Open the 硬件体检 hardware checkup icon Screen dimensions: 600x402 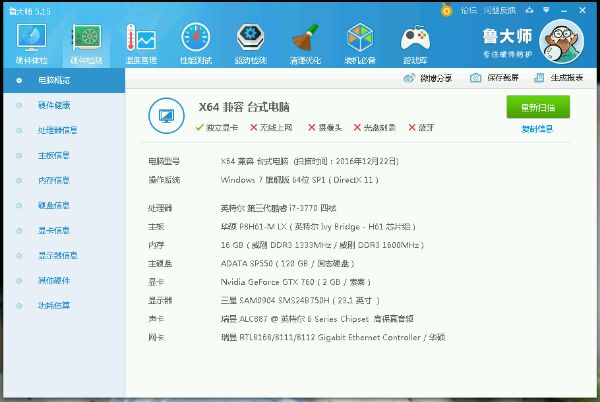point(31,44)
